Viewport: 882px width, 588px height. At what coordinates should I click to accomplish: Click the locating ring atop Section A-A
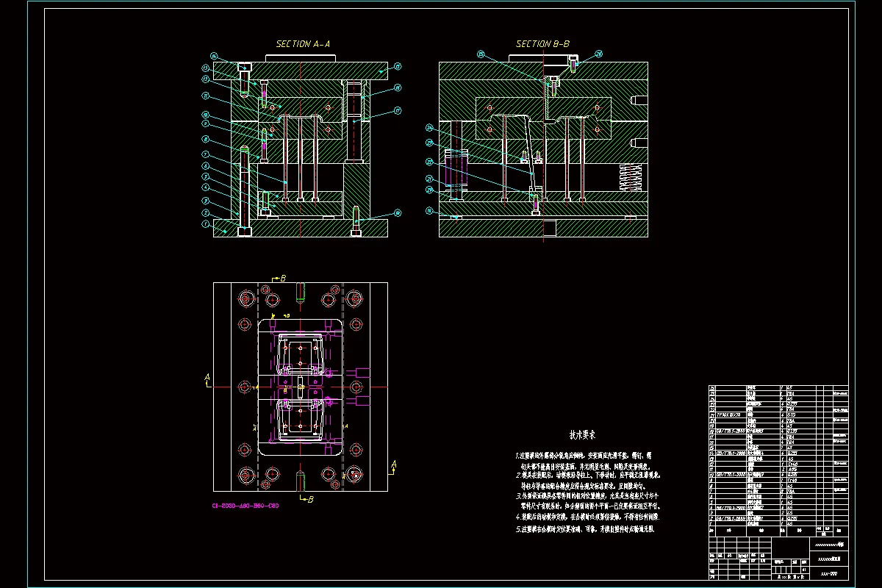[x=301, y=58]
